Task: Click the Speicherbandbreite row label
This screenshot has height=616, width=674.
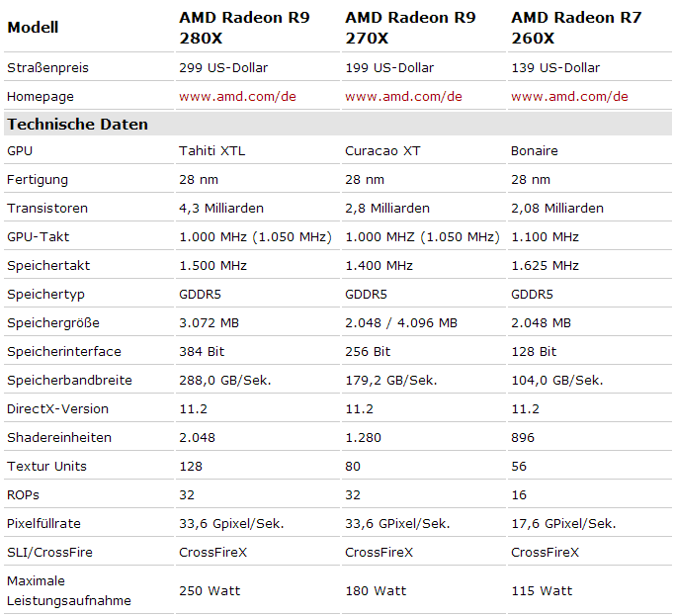Action: [69, 381]
